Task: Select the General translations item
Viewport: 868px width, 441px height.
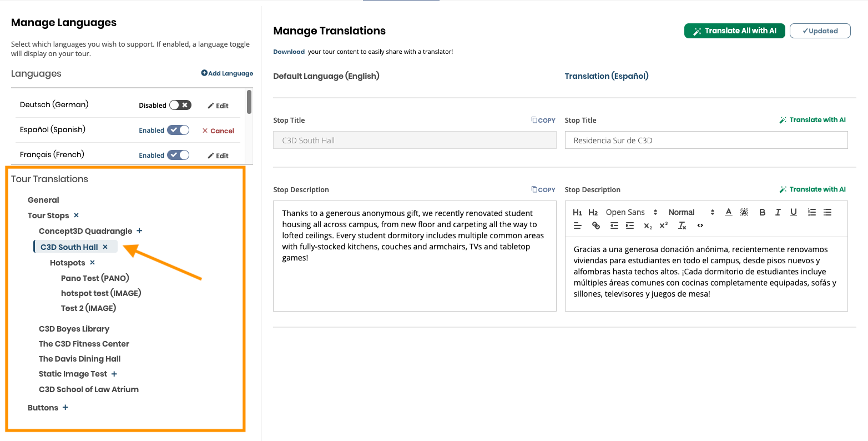Action: click(x=43, y=200)
